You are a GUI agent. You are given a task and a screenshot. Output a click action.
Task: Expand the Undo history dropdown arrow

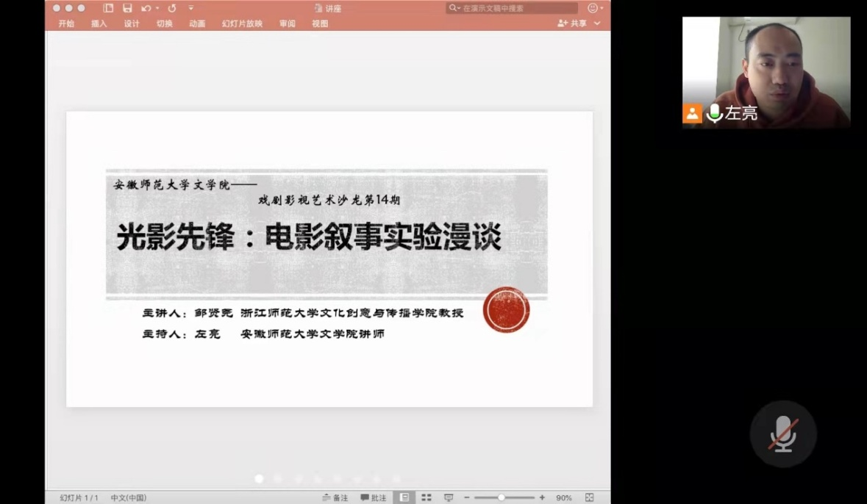(x=157, y=8)
